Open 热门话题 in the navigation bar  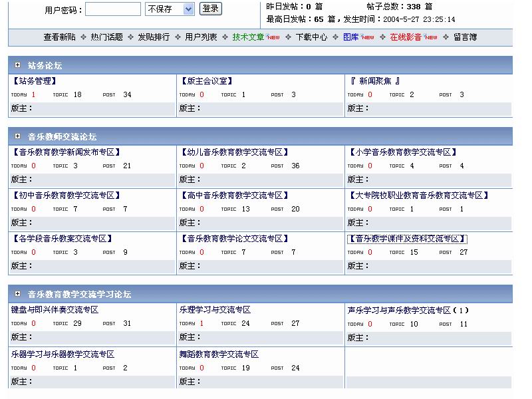coord(106,37)
